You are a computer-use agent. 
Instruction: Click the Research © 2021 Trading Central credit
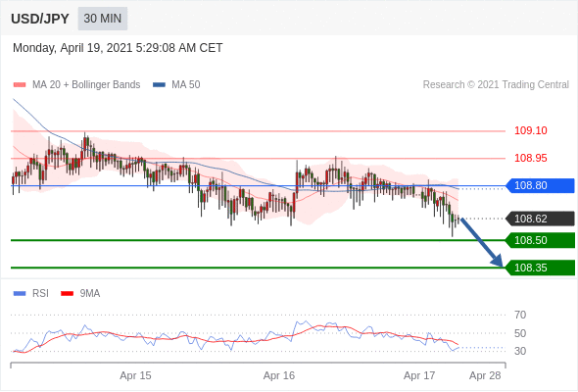pos(496,85)
